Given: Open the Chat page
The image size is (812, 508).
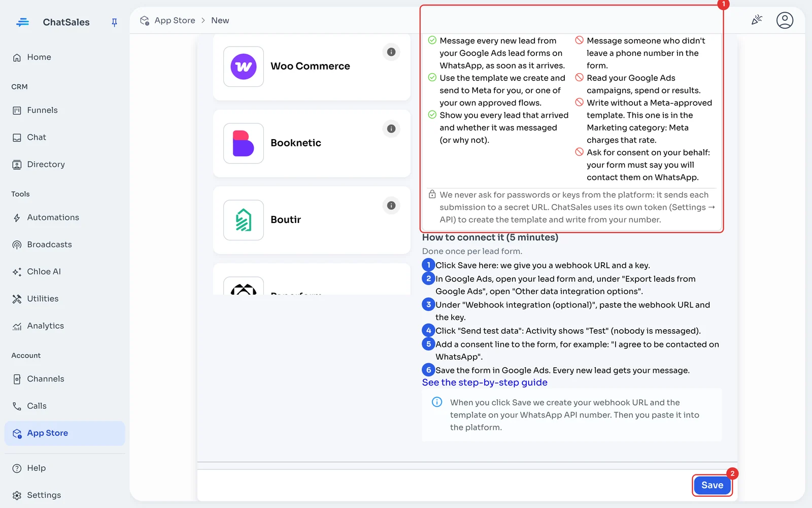Looking at the screenshot, I should (65, 137).
